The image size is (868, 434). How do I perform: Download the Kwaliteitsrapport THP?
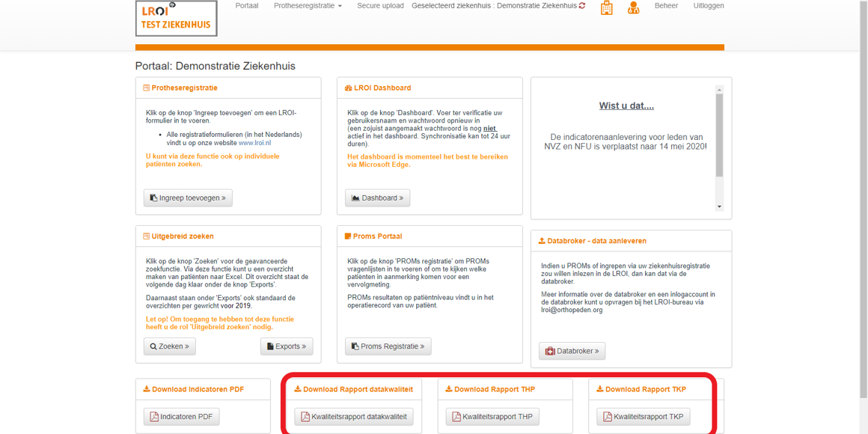[x=492, y=417]
